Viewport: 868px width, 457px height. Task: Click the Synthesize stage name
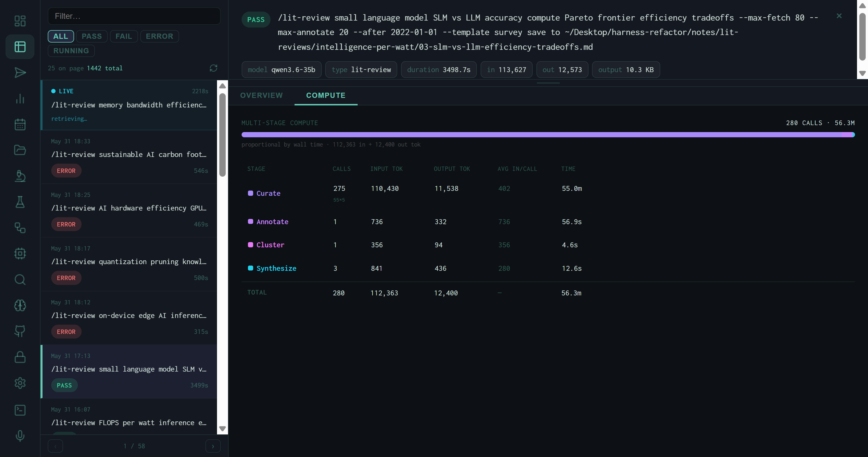tap(276, 268)
